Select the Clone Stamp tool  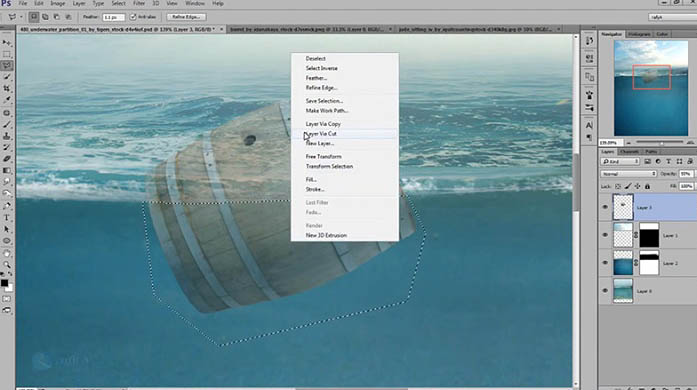point(7,136)
